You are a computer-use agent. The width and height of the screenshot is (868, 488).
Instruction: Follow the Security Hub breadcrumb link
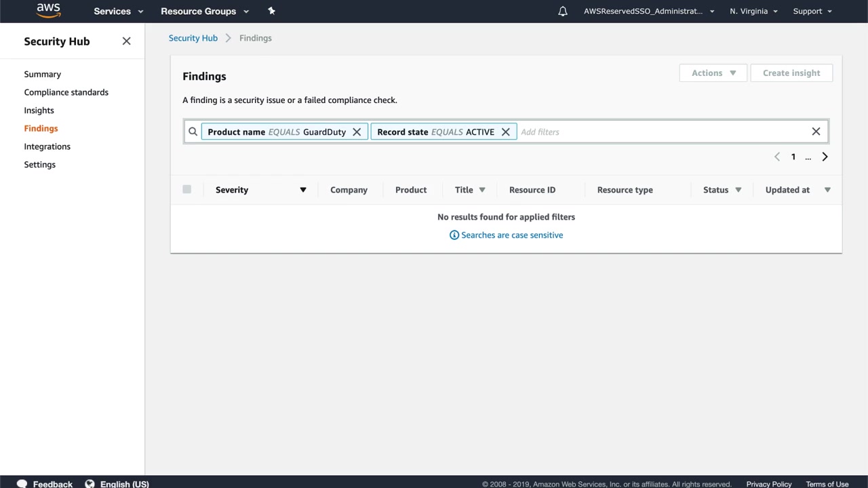coord(193,38)
